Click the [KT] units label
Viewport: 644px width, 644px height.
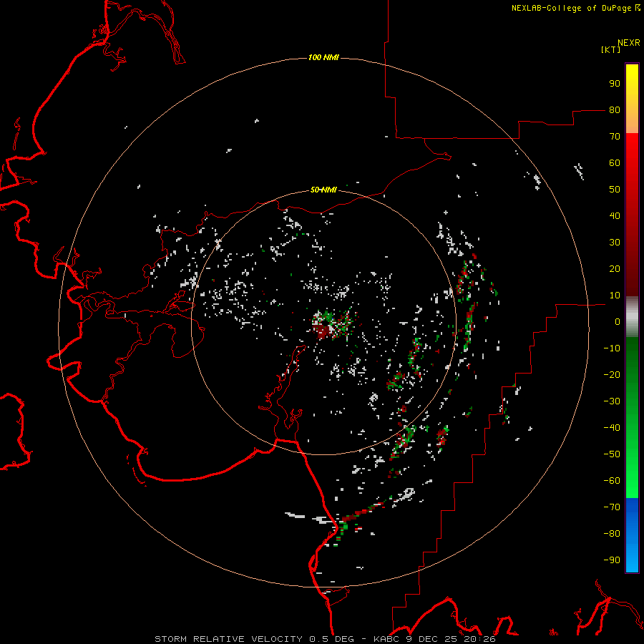click(610, 49)
